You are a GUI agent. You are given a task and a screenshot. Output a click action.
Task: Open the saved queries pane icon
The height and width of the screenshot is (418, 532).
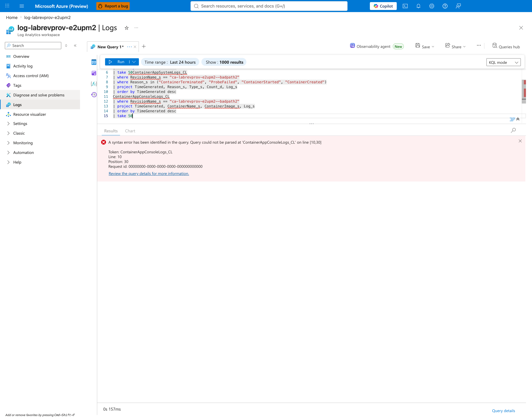click(94, 73)
